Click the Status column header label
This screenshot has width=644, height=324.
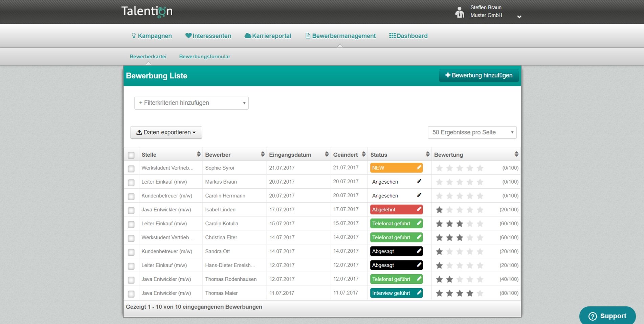[x=379, y=155]
